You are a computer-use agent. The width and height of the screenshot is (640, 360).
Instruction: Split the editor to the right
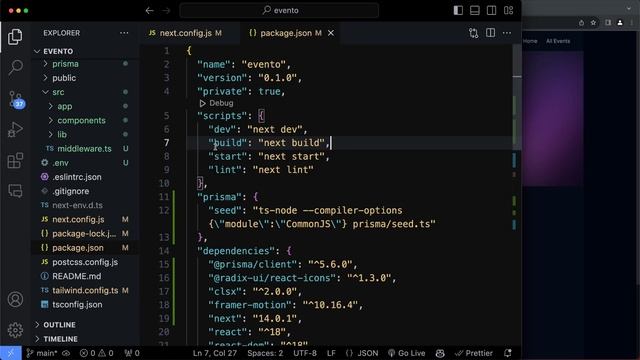click(490, 33)
